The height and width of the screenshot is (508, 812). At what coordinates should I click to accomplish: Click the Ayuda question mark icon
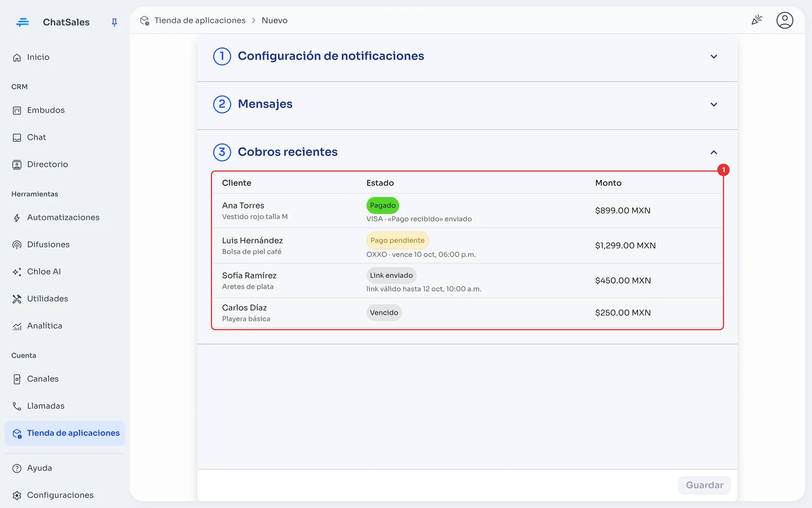(x=17, y=468)
